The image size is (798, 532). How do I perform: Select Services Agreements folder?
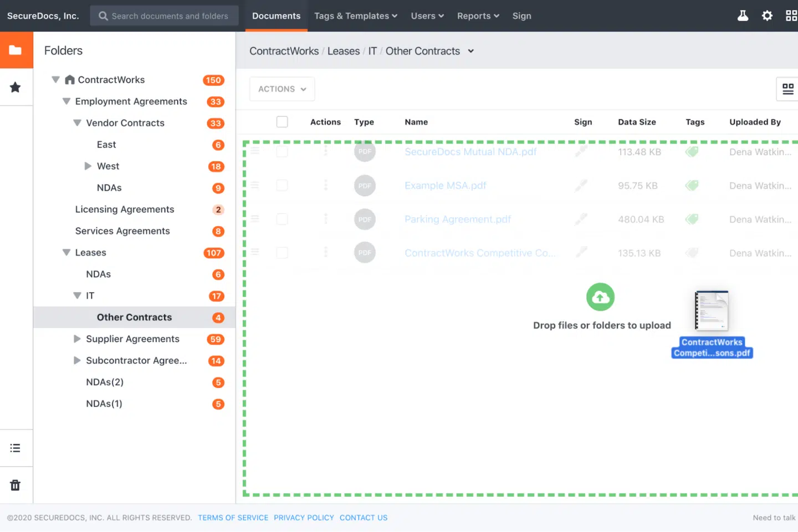pyautogui.click(x=122, y=231)
